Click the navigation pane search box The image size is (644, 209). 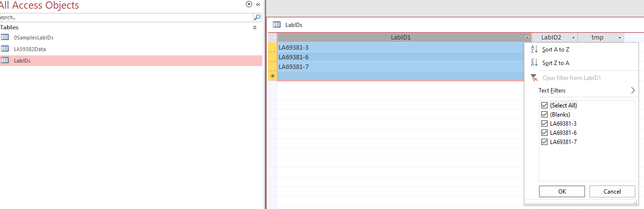(x=126, y=17)
